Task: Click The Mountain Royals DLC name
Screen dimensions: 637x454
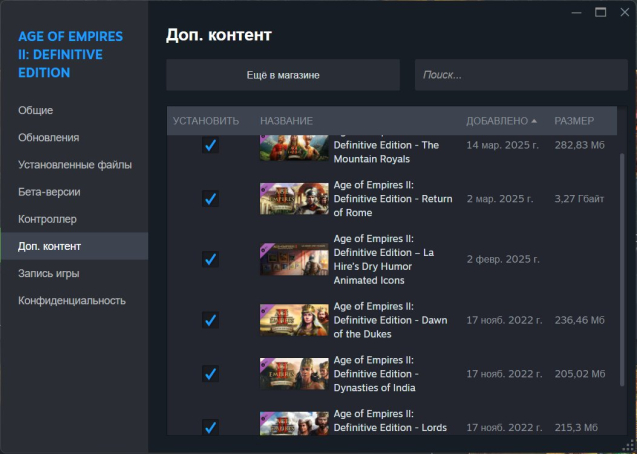Action: [386, 152]
